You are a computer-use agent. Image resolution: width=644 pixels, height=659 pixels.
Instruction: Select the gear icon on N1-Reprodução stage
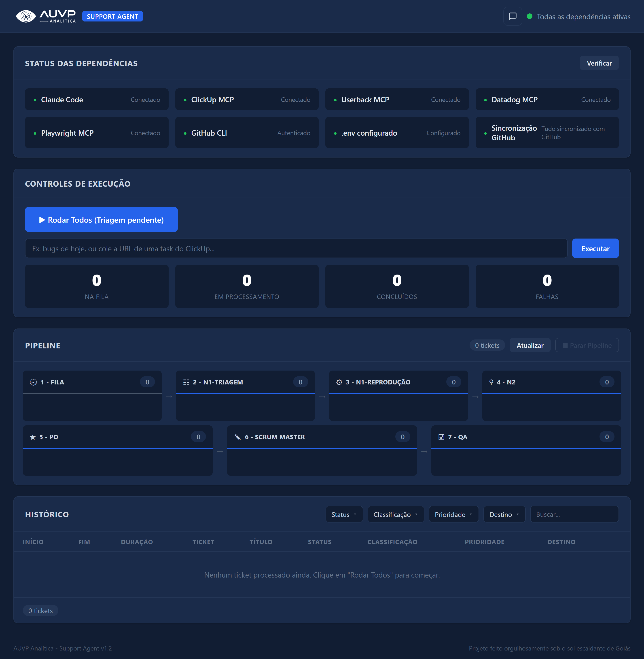(x=339, y=382)
